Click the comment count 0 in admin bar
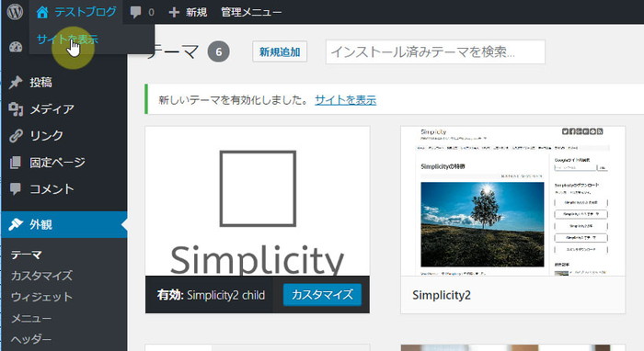 pyautogui.click(x=151, y=12)
